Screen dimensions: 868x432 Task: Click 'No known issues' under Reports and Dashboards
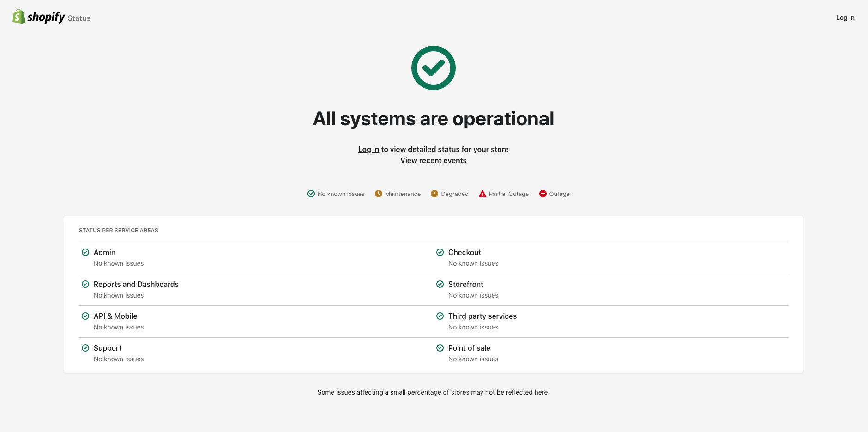pos(119,295)
